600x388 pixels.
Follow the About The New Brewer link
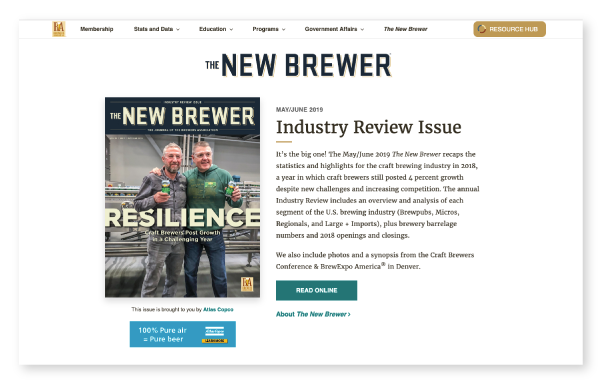click(x=313, y=314)
